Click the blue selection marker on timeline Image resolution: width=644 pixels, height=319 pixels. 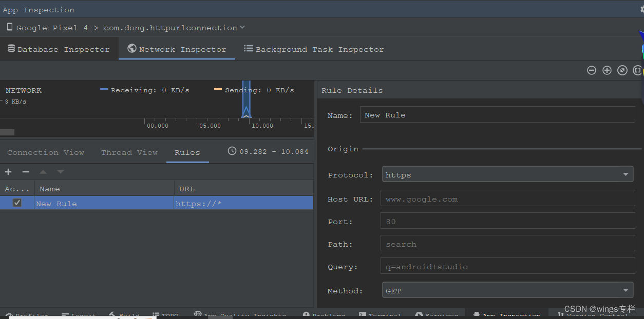point(246,99)
